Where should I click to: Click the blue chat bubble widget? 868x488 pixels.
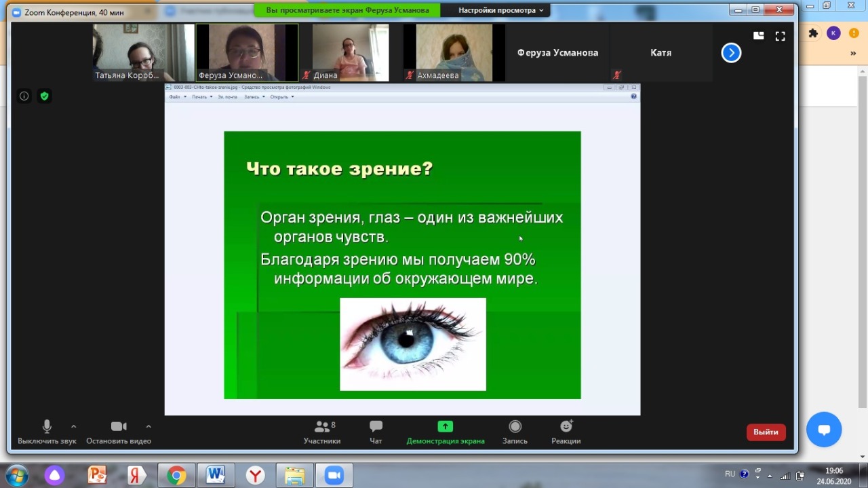pos(824,430)
